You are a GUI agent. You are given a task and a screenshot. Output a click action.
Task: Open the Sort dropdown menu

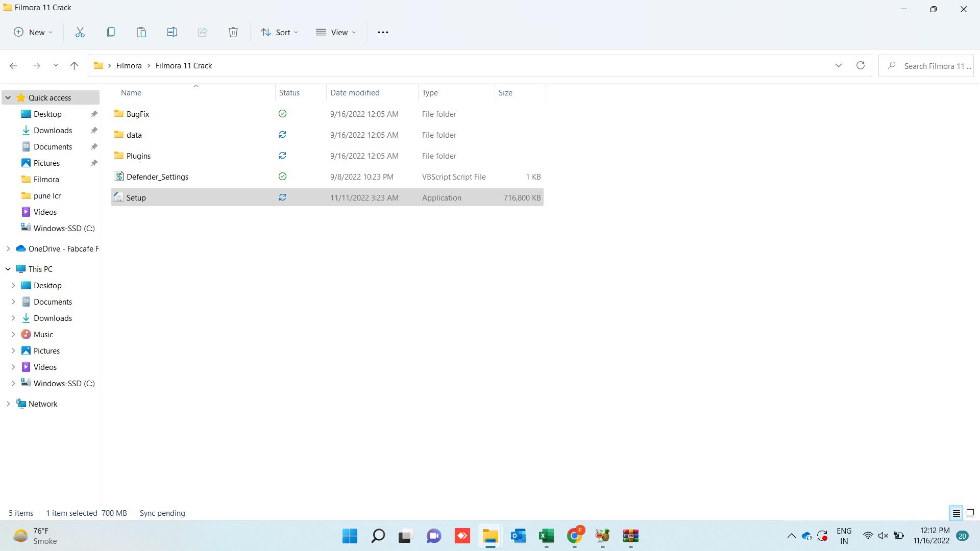coord(279,32)
